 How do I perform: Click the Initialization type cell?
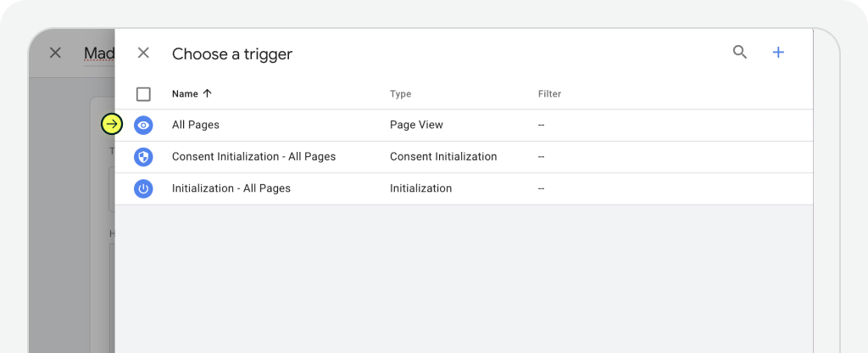(x=420, y=188)
